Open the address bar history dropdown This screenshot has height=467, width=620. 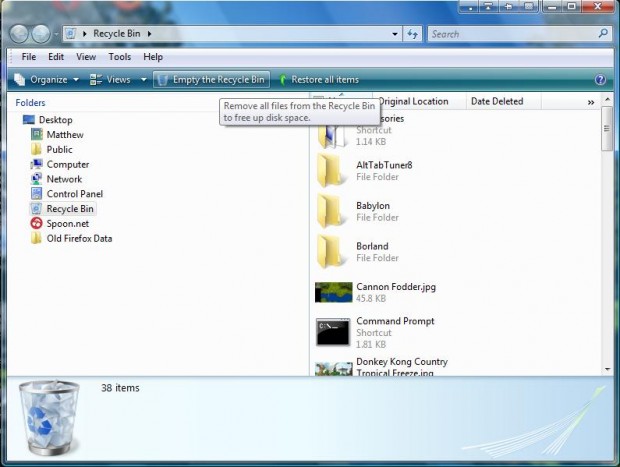[x=393, y=34]
